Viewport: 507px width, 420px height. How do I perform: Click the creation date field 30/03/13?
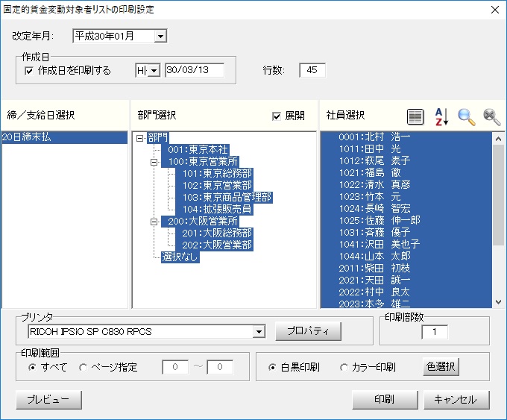click(x=195, y=70)
